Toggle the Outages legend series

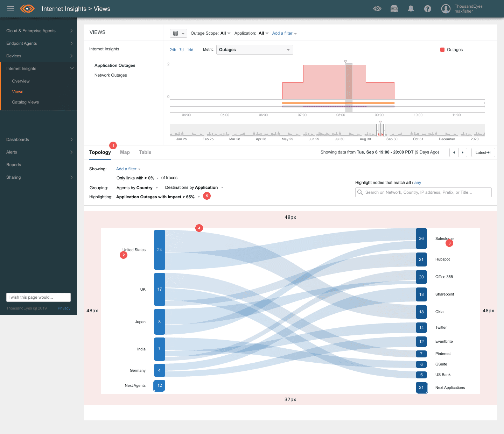[x=455, y=50]
